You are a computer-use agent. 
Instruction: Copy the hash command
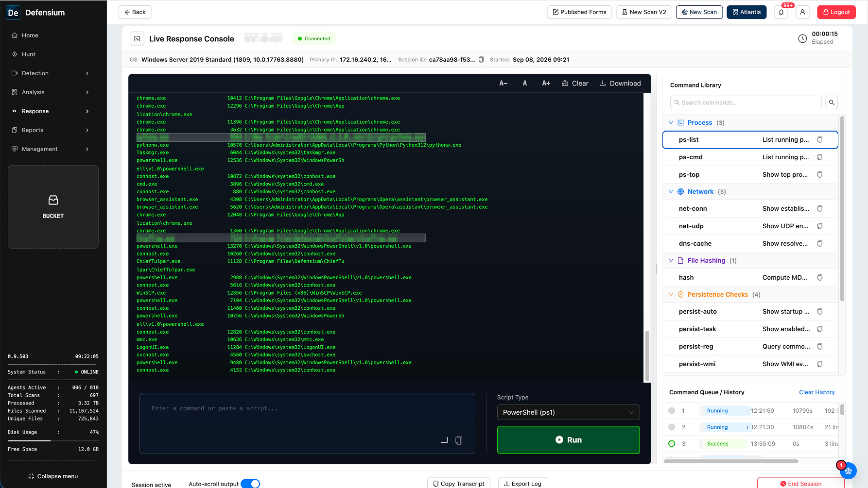pyautogui.click(x=820, y=278)
